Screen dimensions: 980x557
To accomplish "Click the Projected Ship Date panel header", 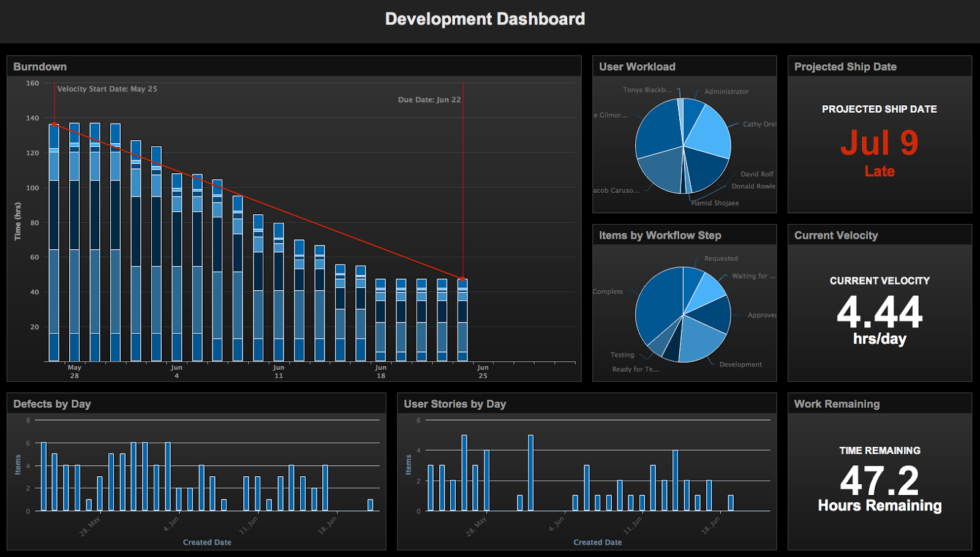I will [x=845, y=67].
